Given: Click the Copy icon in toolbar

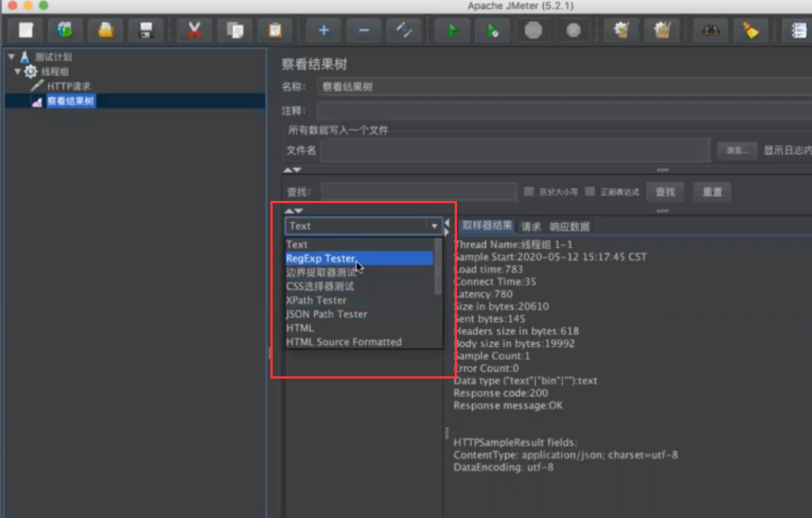Looking at the screenshot, I should 234,30.
